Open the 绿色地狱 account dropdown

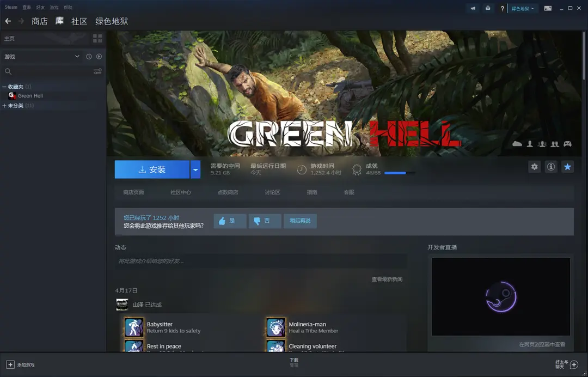point(523,8)
